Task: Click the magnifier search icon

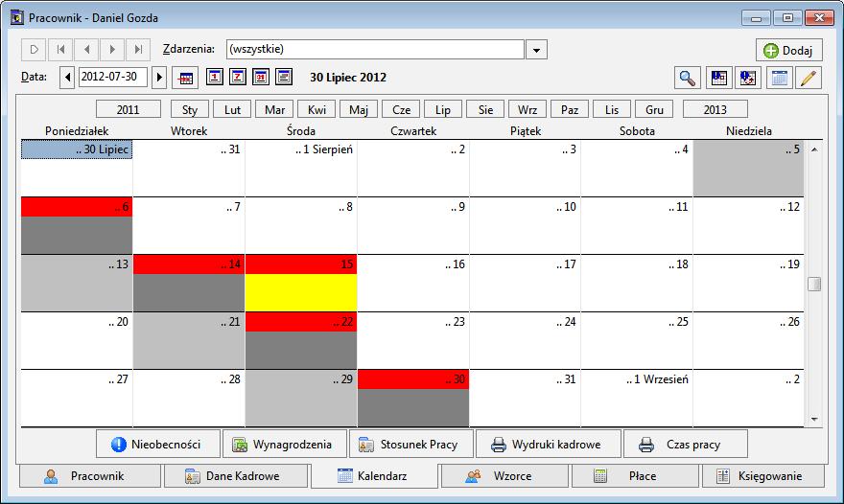Action: [688, 78]
